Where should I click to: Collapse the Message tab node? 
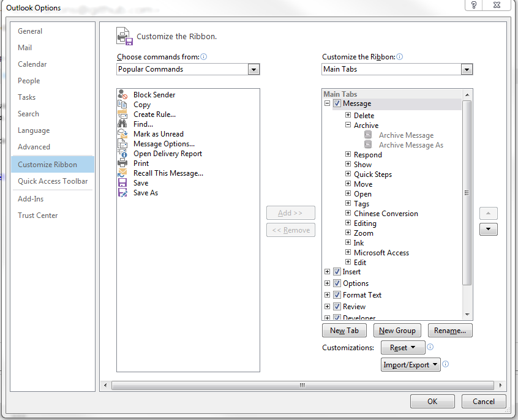(327, 103)
